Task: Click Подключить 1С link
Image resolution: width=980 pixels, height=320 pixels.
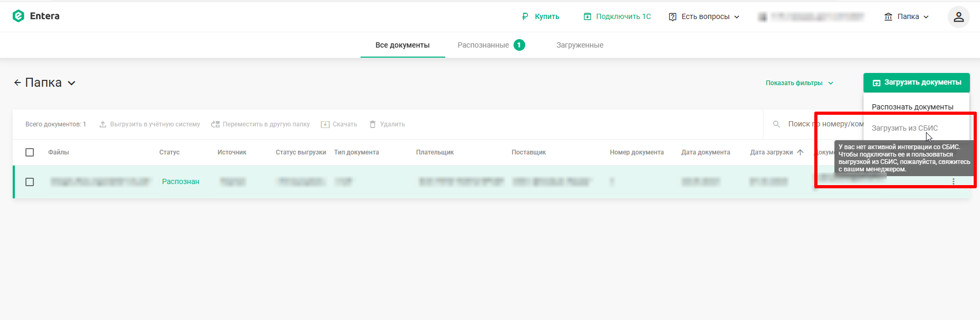Action: click(617, 16)
